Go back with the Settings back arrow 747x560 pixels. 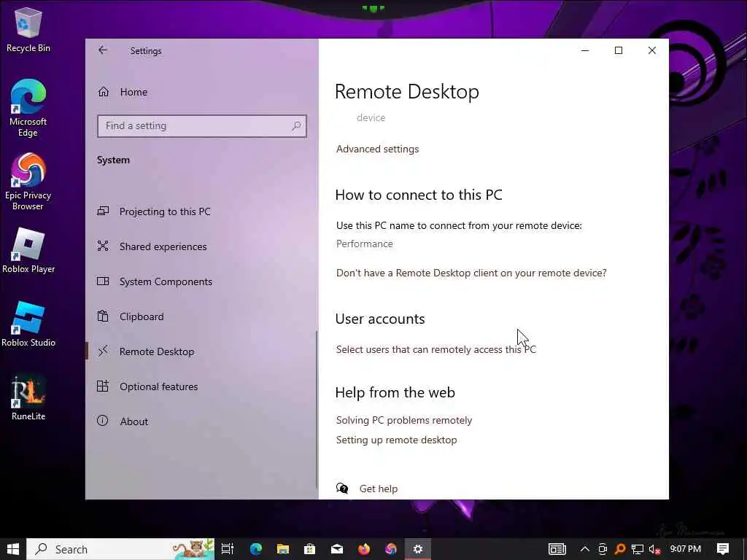[103, 50]
